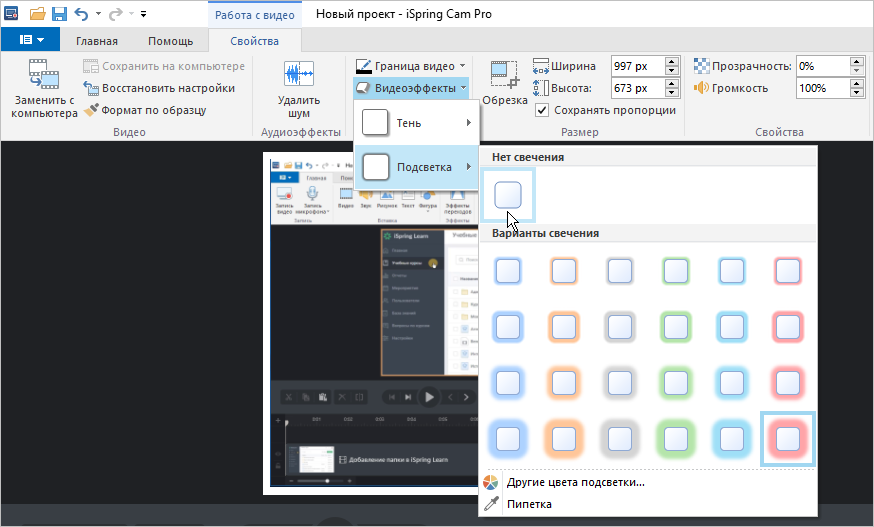
Task: Click the Прозрачность checkered icon
Action: [x=701, y=66]
